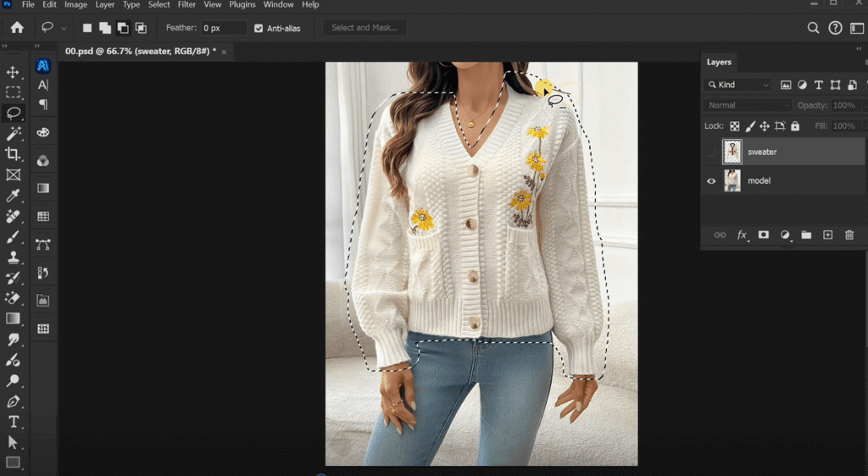The width and height of the screenshot is (868, 476).
Task: Delete layer using the trash icon
Action: [x=849, y=235]
